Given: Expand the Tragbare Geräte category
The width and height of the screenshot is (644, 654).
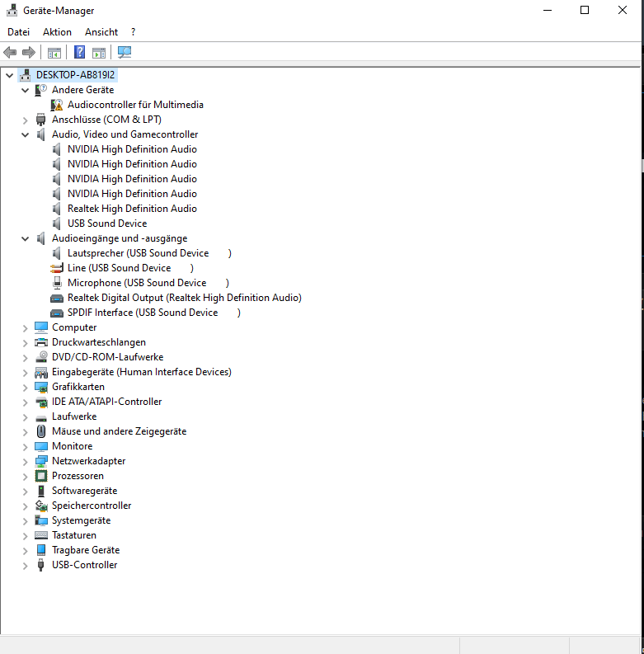Looking at the screenshot, I should (x=25, y=551).
